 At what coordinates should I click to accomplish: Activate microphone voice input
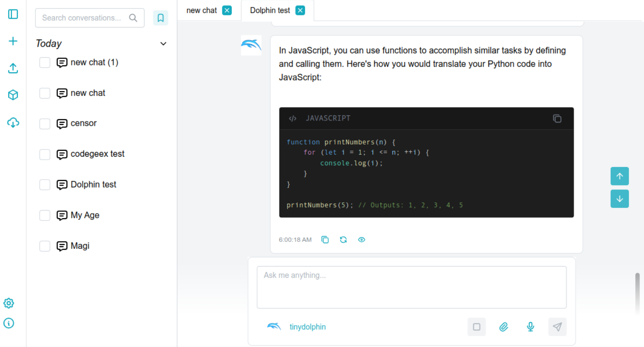click(531, 327)
